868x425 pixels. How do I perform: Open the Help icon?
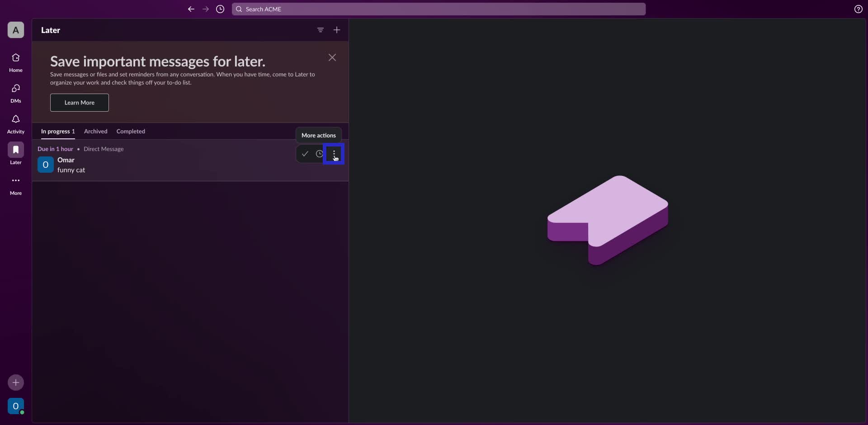click(858, 9)
